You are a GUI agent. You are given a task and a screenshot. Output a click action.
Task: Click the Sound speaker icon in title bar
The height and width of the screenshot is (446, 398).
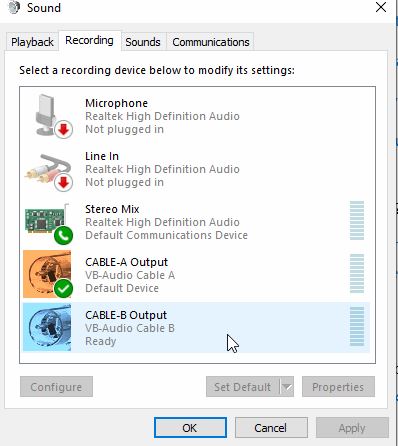[14, 7]
